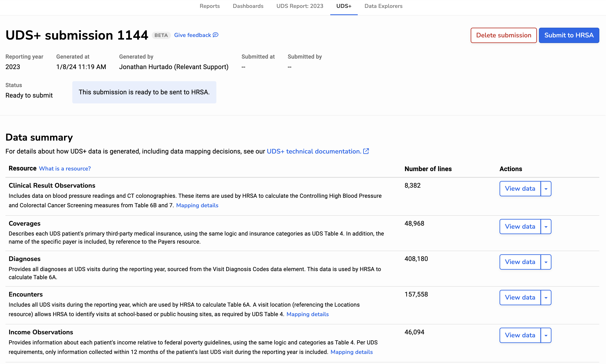Image resolution: width=606 pixels, height=364 pixels.
Task: Expand Income Observations View data dropdown
Action: click(546, 335)
